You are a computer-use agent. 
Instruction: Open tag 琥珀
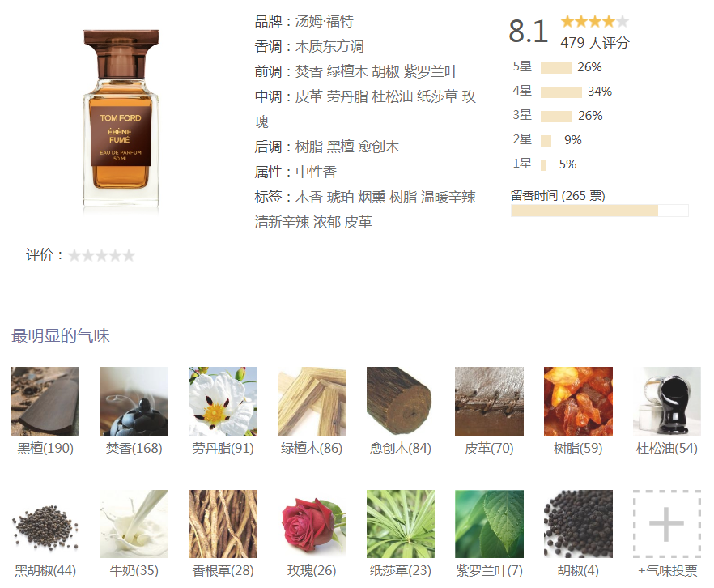tap(340, 197)
